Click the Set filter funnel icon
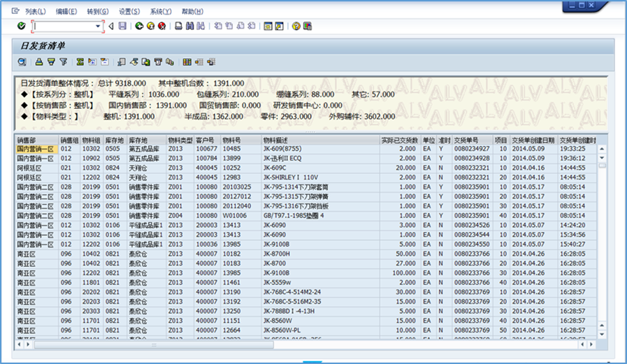Screen dimensions: 627x364 pos(63,62)
